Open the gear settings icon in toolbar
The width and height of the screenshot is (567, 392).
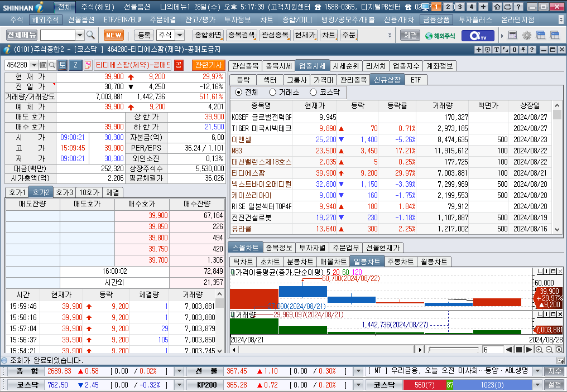[x=526, y=35]
